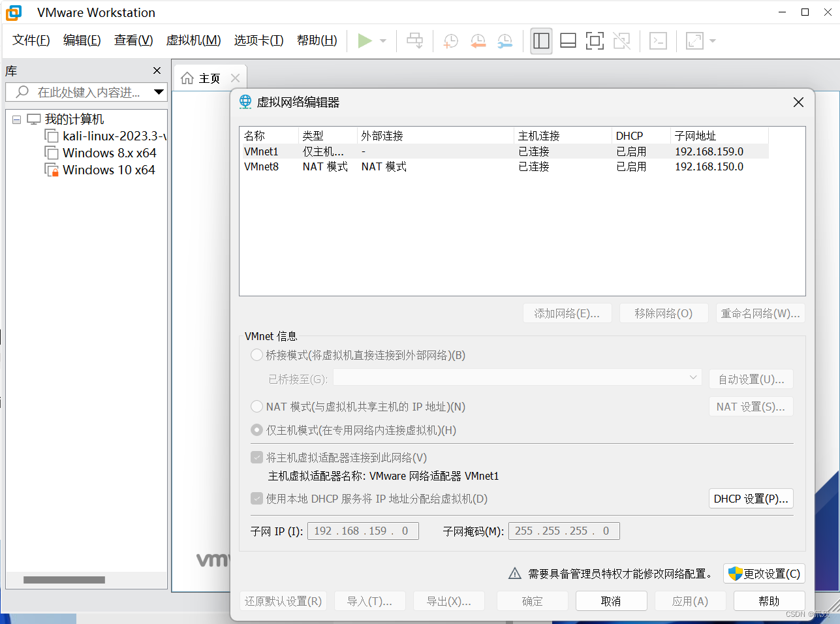This screenshot has width=840, height=624.
Task: Toggle the thumbnail bar view icon
Action: pos(568,41)
